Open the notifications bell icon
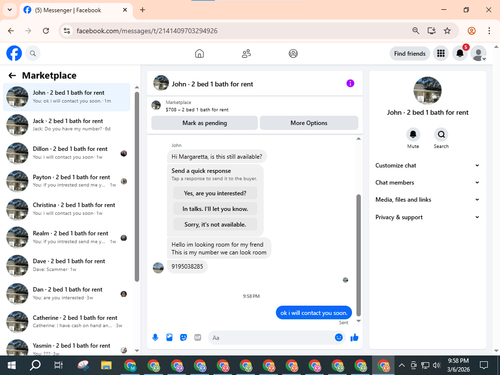This screenshot has width=500, height=375. pyautogui.click(x=460, y=53)
